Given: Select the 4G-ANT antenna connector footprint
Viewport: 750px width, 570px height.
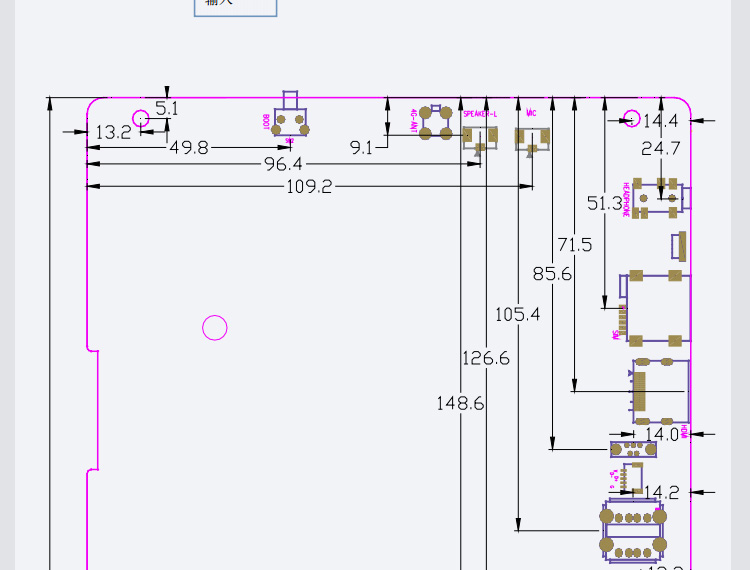Looking at the screenshot, I should tap(435, 123).
